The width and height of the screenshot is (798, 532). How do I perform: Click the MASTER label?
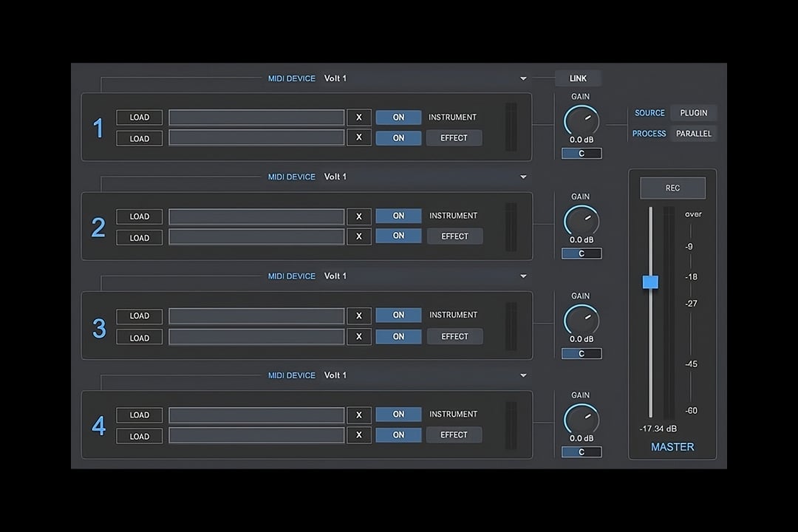(x=672, y=447)
